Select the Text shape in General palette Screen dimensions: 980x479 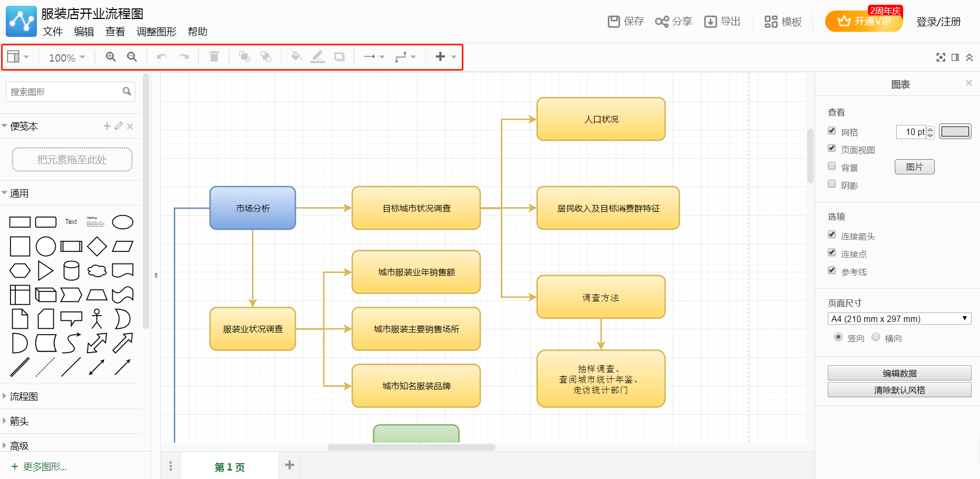pyautogui.click(x=71, y=222)
